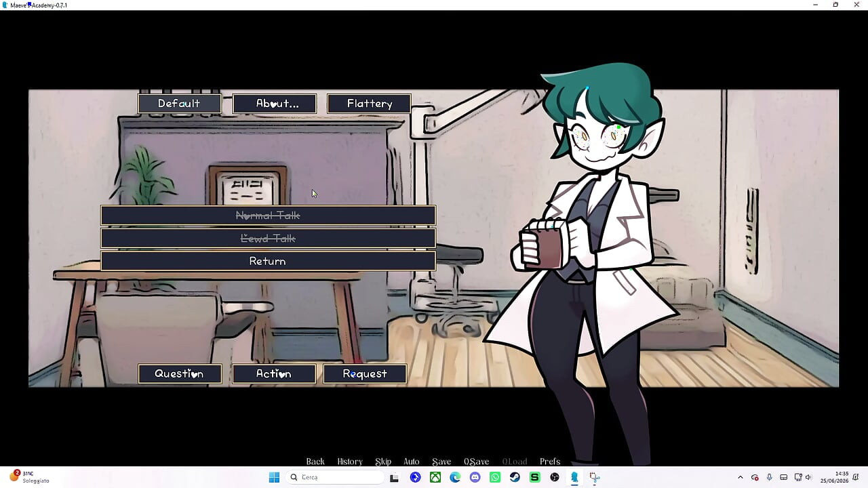Open Snipping Tool from the taskbar
The width and height of the screenshot is (868, 488).
pos(595,477)
